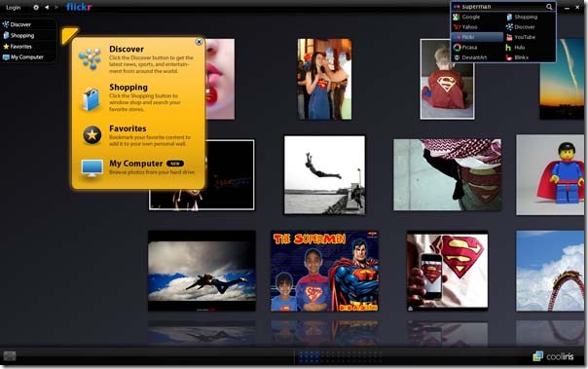Screen dimensions: 588x369
Task: Click the Discover molecule icon in popup
Action: click(90, 58)
